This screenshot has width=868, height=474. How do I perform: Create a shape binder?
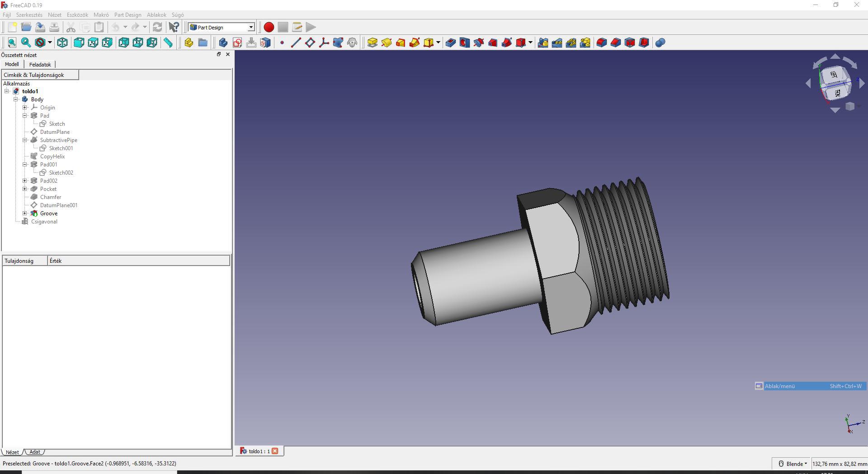tap(338, 43)
